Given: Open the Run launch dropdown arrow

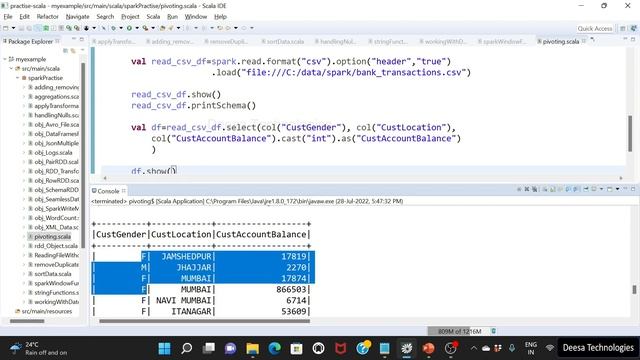Looking at the screenshot, I should pos(137,28).
